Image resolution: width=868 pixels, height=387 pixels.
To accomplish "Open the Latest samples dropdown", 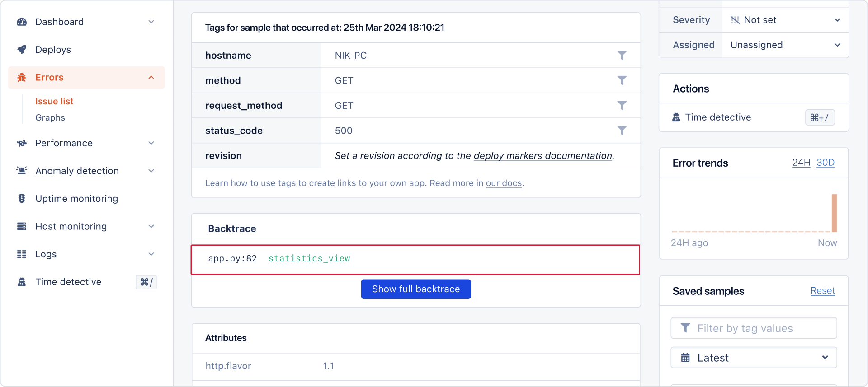I will tap(754, 358).
